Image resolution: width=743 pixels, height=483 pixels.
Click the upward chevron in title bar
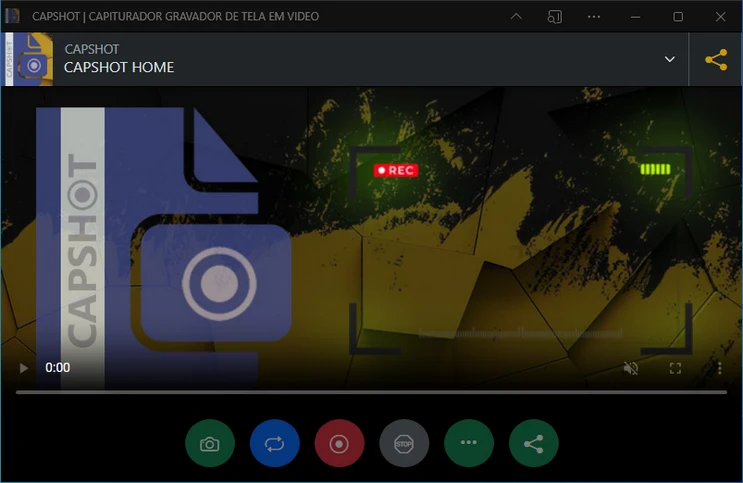[516, 16]
